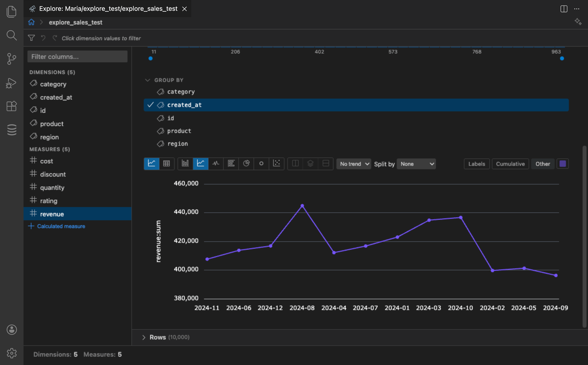Toggle the Cumulative option
Viewport: 588px width, 365px height.
click(x=510, y=164)
